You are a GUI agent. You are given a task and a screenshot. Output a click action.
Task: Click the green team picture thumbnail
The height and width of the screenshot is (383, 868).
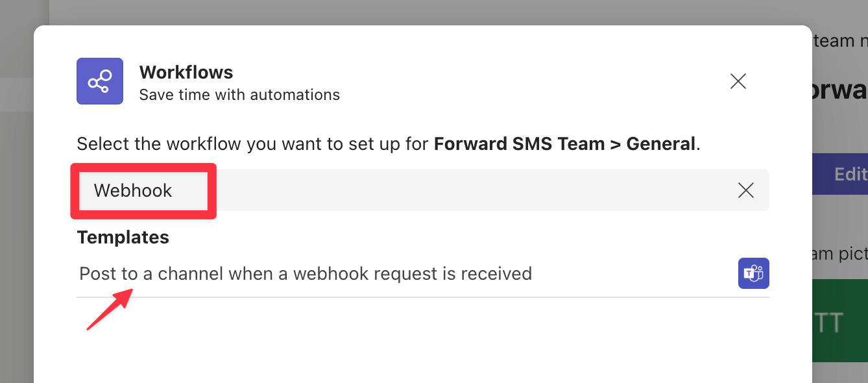click(840, 321)
